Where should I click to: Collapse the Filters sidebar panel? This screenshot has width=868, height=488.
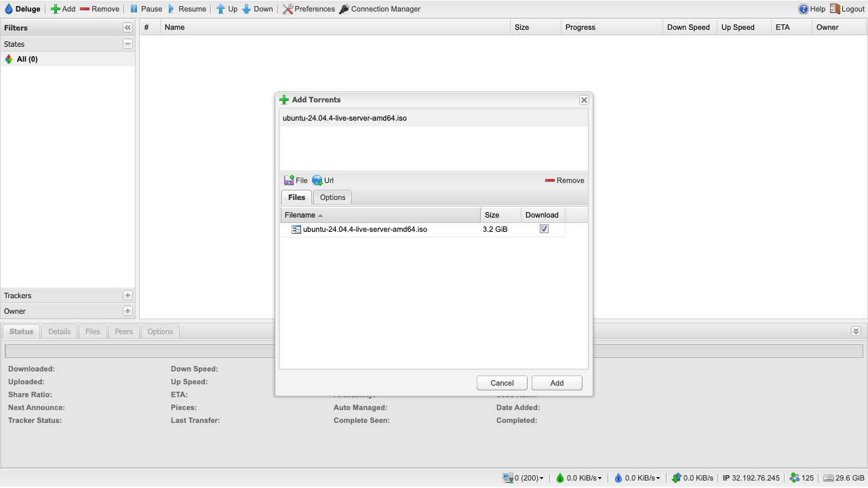[x=127, y=28]
